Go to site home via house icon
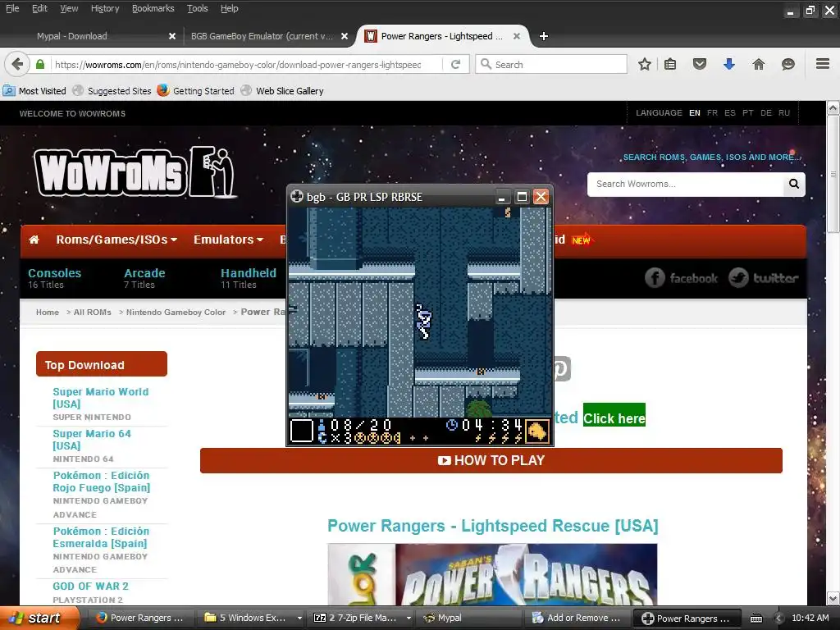 [x=34, y=240]
